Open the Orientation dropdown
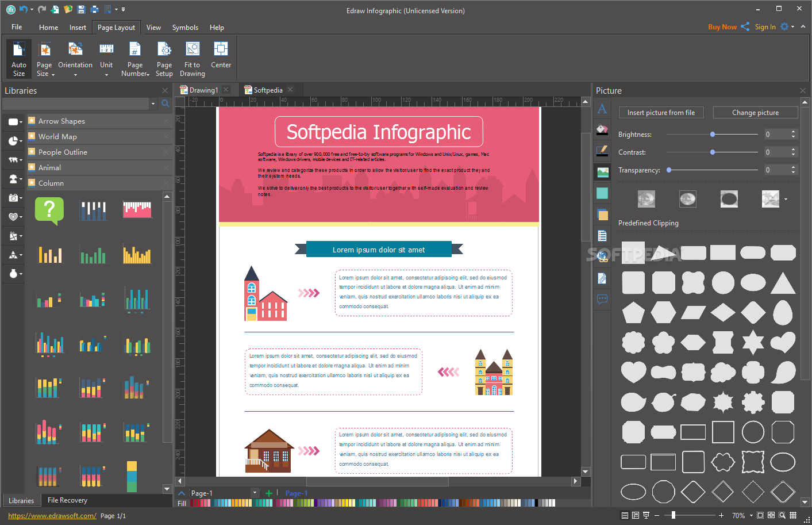812x525 pixels. click(x=75, y=59)
